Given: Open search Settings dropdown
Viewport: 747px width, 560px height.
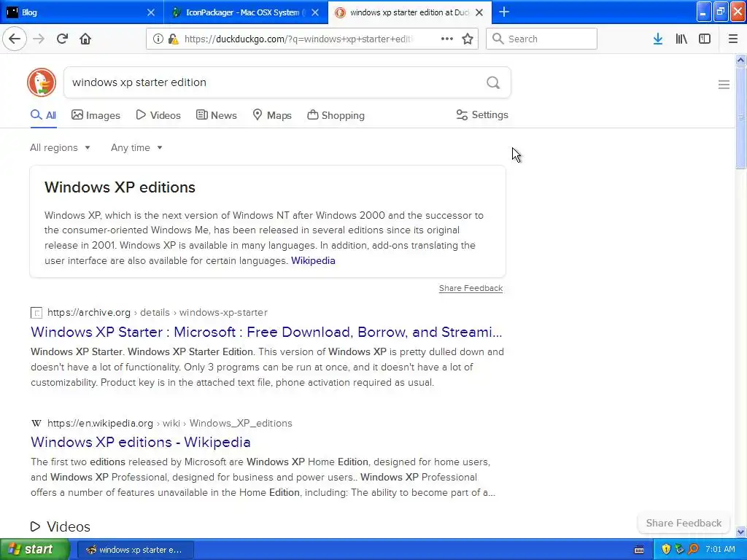Looking at the screenshot, I should pyautogui.click(x=482, y=114).
